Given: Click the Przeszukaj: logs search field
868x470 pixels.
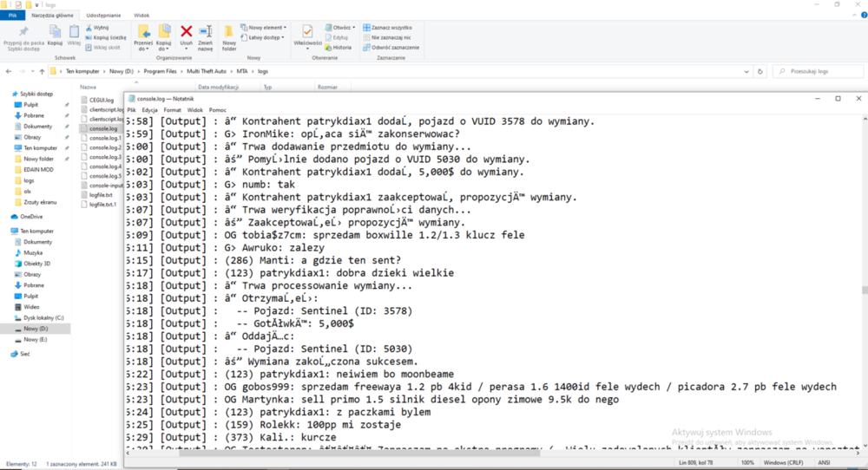Looking at the screenshot, I should [x=819, y=71].
